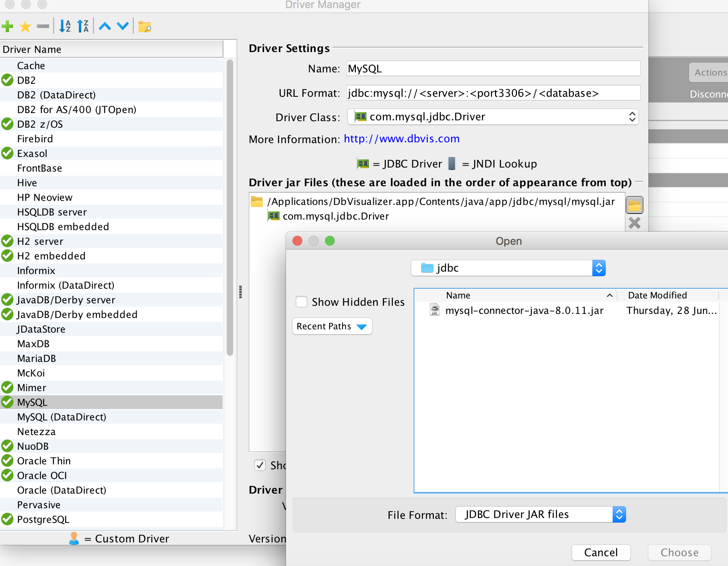Select Oracle (DataDirect) driver
Image resolution: width=728 pixels, height=566 pixels.
111,490
